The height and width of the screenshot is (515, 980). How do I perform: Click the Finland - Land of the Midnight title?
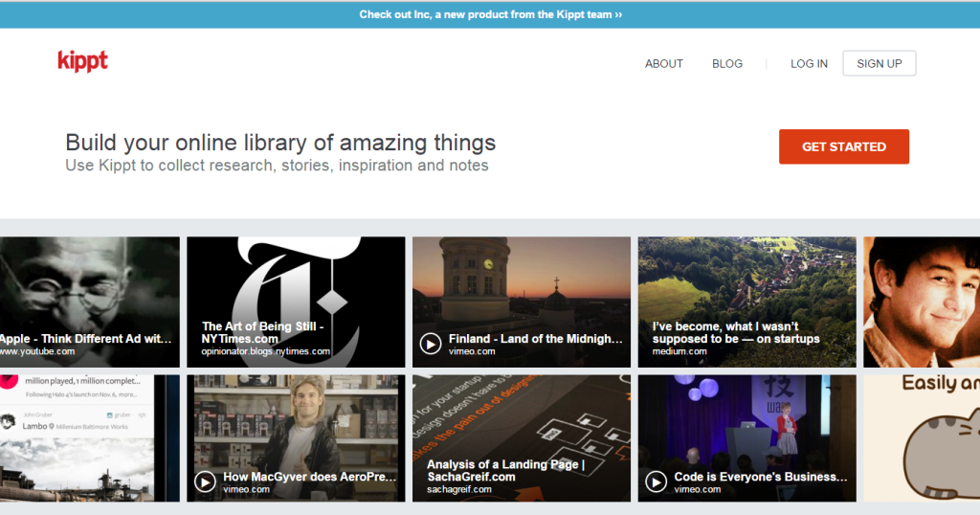[x=536, y=339]
